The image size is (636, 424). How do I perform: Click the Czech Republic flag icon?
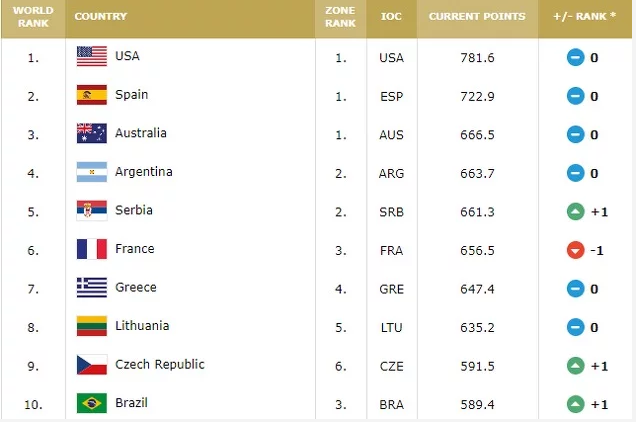[92, 365]
